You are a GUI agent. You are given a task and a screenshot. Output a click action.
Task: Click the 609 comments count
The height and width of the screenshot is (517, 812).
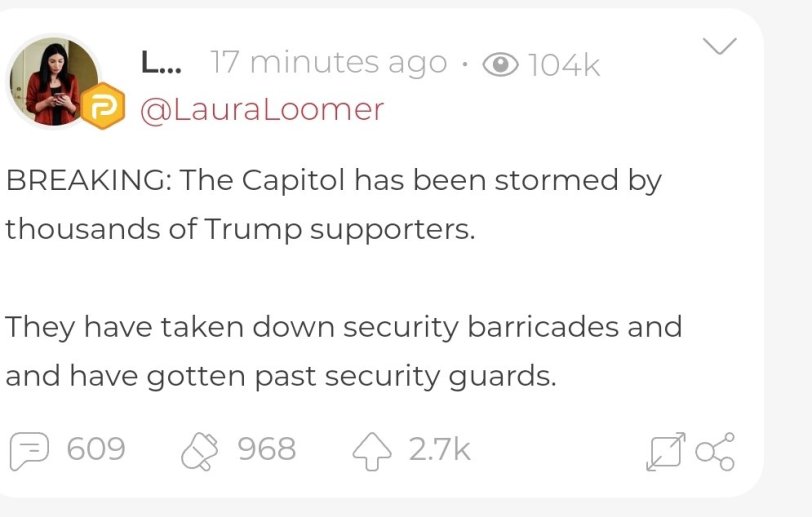pyautogui.click(x=96, y=450)
